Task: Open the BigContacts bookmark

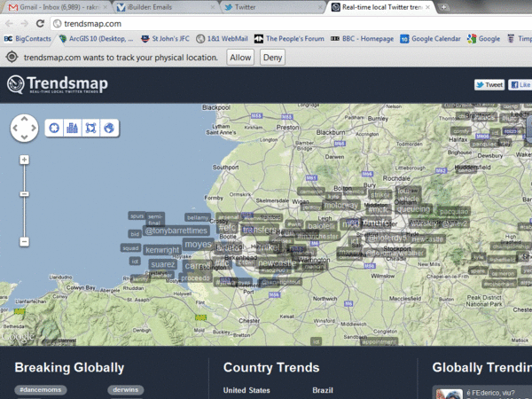Action: 27,39
